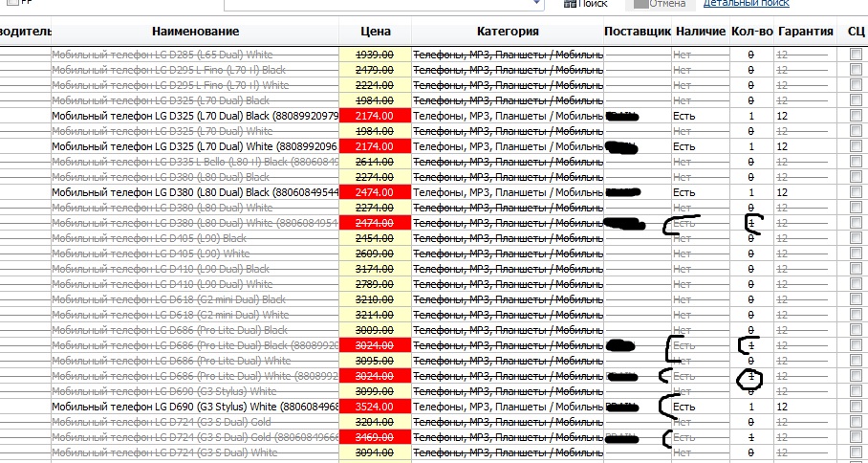The width and height of the screenshot is (868, 463).
Task: Sort by the Гарантия column header
Action: [x=806, y=32]
